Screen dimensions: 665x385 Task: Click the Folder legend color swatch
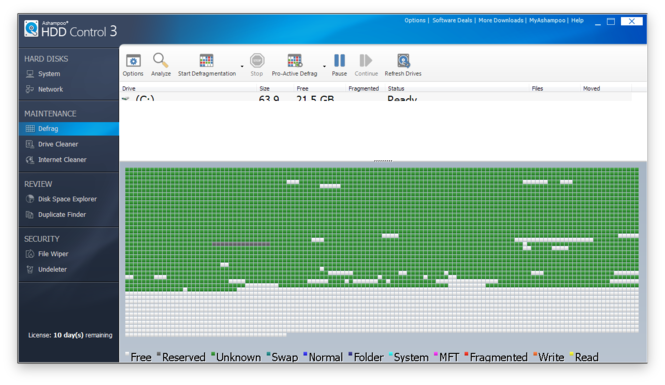tap(350, 354)
